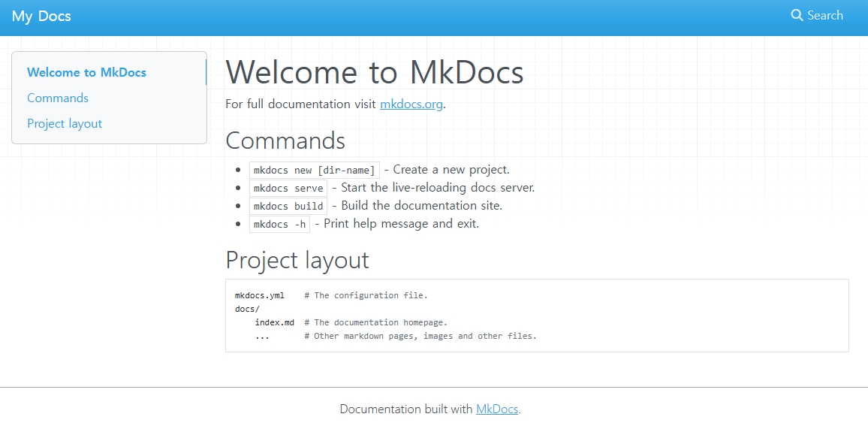This screenshot has height=432, width=868.
Task: Click the Commands section heading
Action: [285, 140]
